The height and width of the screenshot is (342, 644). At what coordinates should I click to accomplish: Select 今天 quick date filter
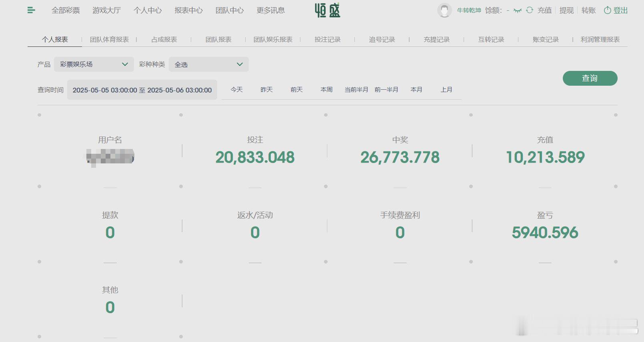(x=237, y=90)
